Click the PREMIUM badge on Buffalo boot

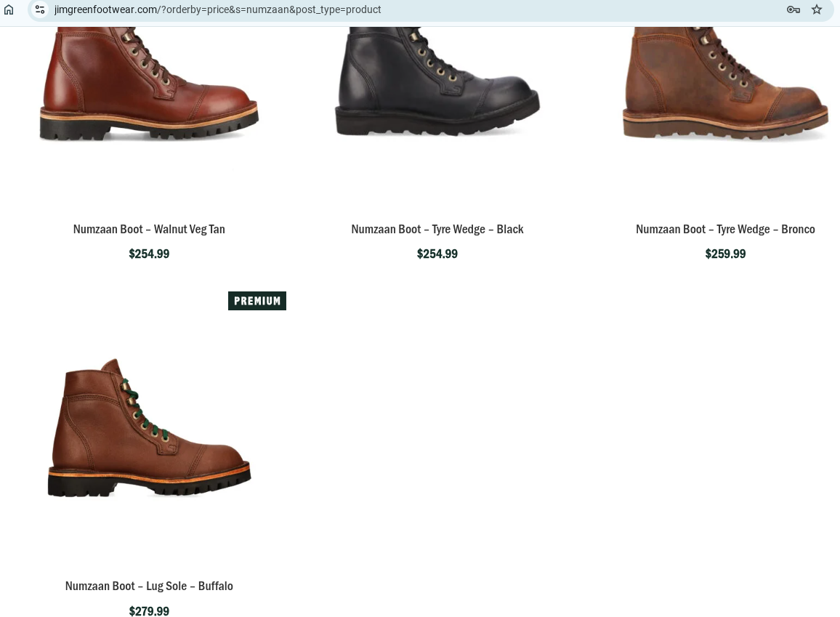[257, 301]
